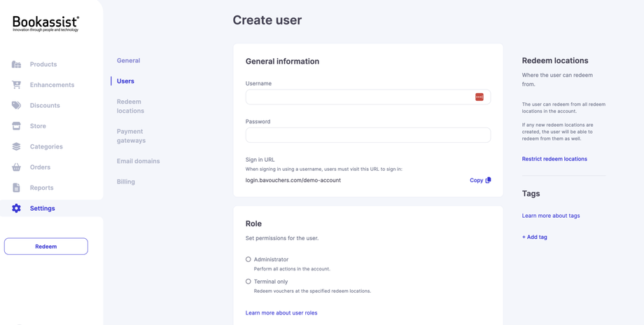Click the Reports document icon
Image resolution: width=644 pixels, height=325 pixels.
coord(16,188)
